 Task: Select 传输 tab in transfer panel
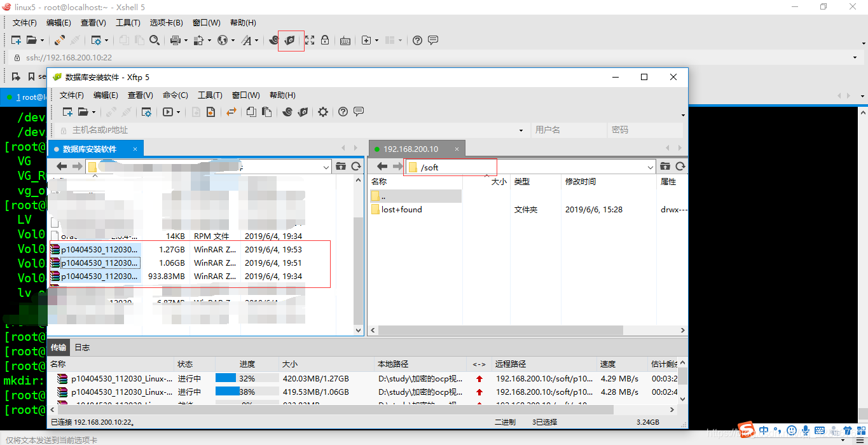(59, 348)
